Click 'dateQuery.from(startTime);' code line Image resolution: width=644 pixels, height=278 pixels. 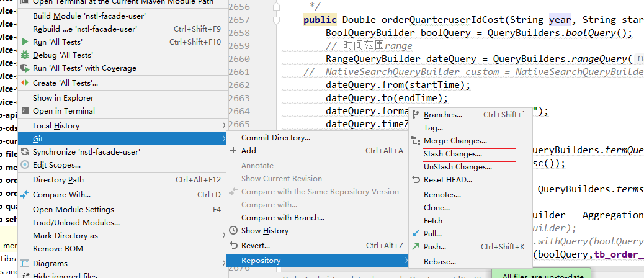pyautogui.click(x=398, y=86)
